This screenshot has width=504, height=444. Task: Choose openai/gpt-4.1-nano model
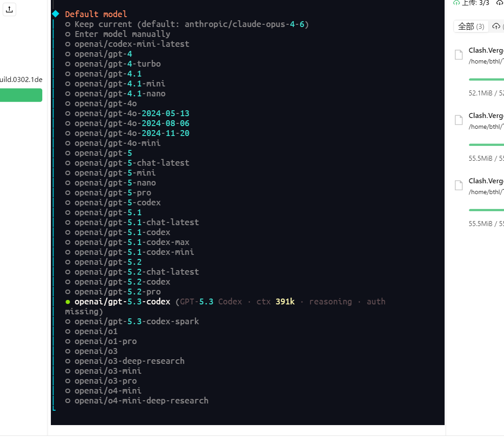click(x=115, y=94)
